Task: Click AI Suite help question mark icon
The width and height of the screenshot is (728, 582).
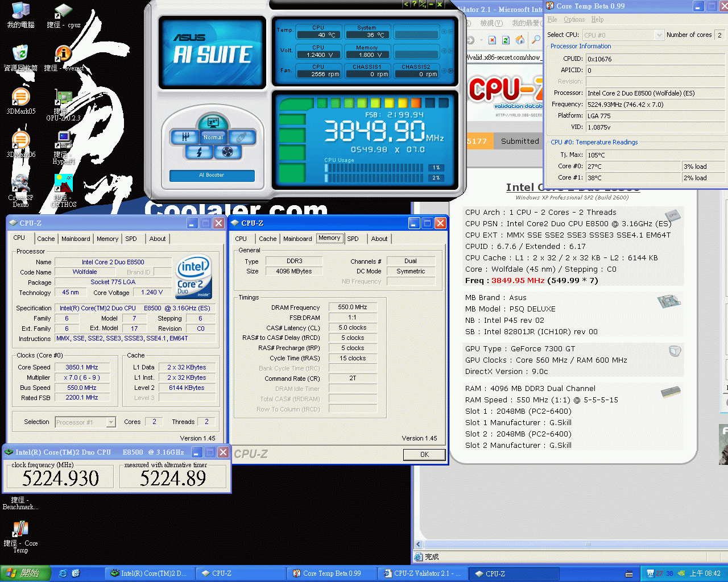Action: coord(414,4)
